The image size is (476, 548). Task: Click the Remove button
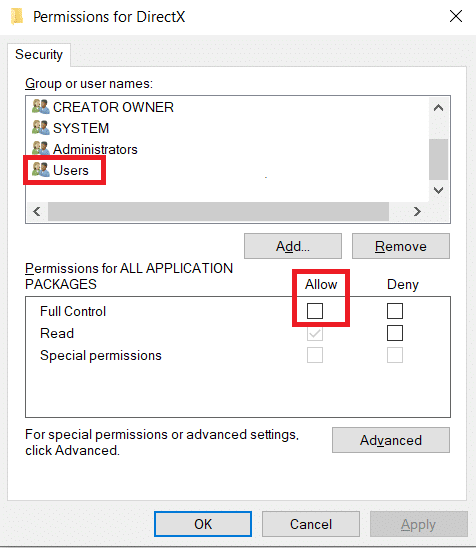tap(401, 246)
